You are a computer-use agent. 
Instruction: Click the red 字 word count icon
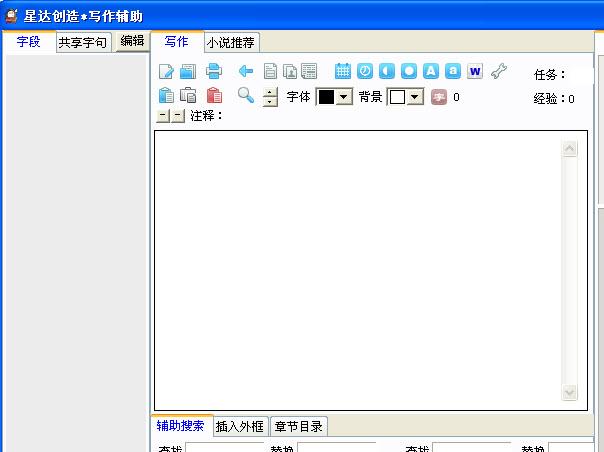438,97
